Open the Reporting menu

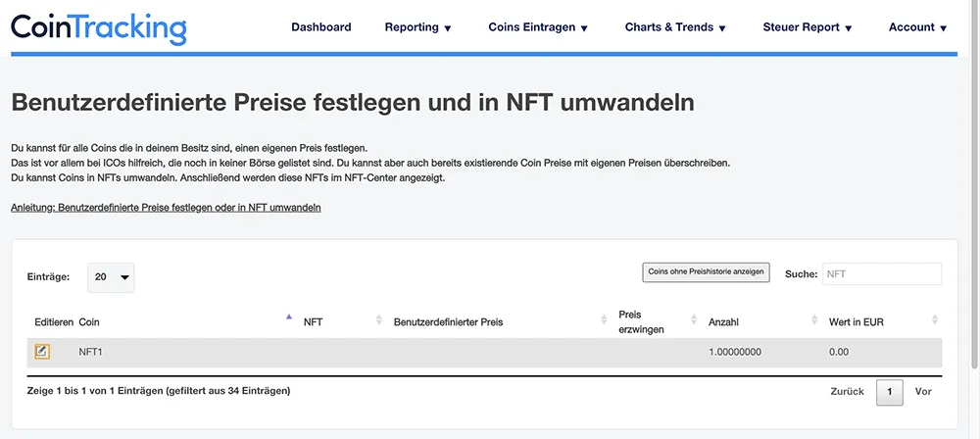tap(418, 27)
